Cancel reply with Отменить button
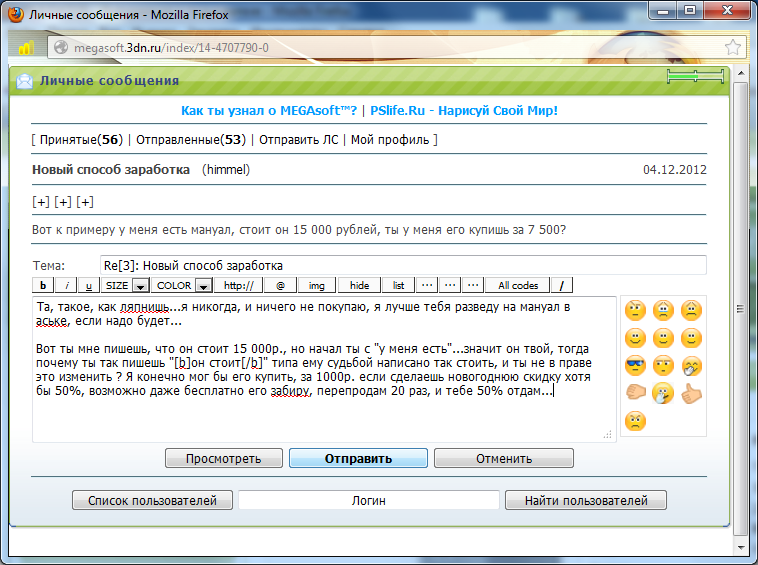The width and height of the screenshot is (758, 565). (x=504, y=458)
